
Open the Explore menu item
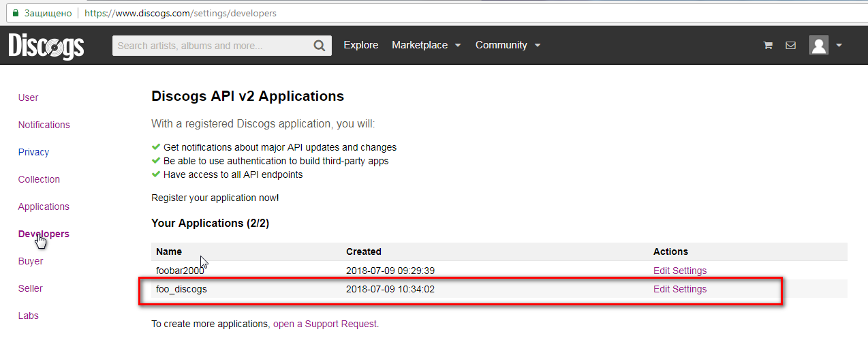coord(360,45)
